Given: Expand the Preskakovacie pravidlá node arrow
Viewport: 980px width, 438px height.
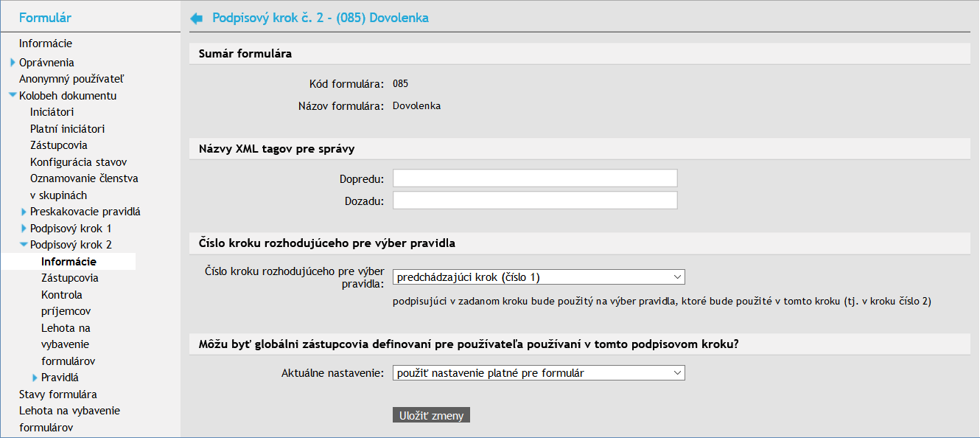Looking at the screenshot, I should pos(24,212).
